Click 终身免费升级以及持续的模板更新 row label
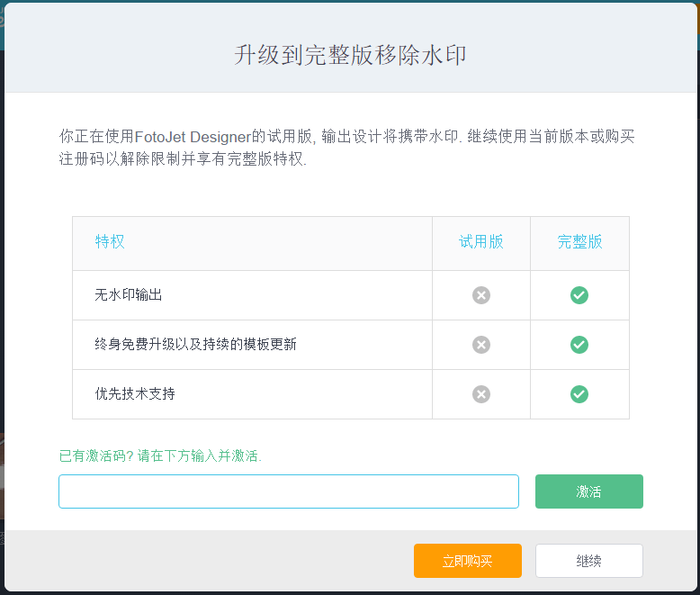 coord(195,345)
